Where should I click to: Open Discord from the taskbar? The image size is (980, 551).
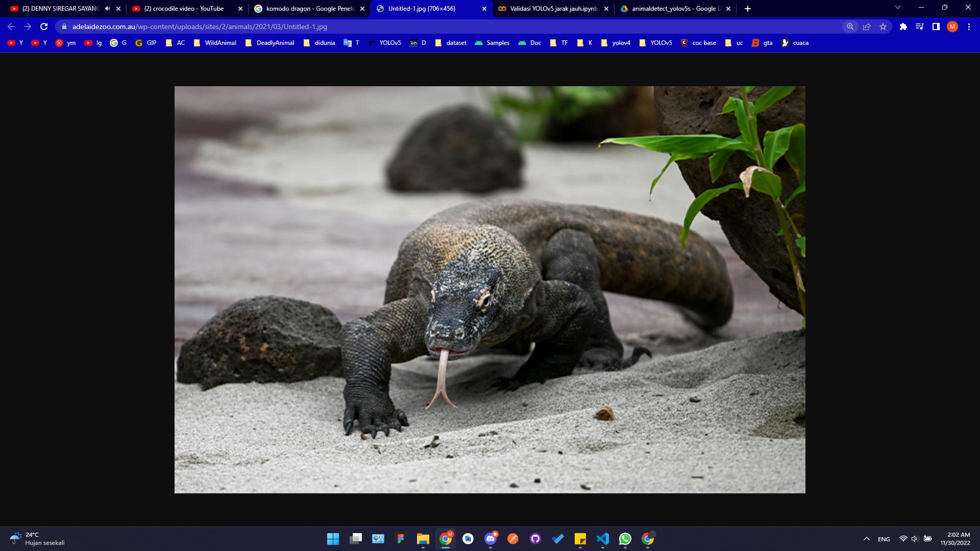coord(491,539)
